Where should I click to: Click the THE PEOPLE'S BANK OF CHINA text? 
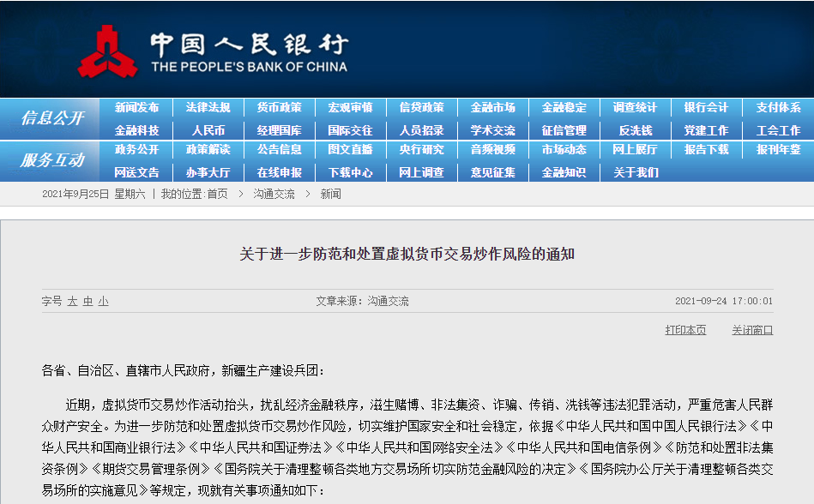tap(250, 67)
